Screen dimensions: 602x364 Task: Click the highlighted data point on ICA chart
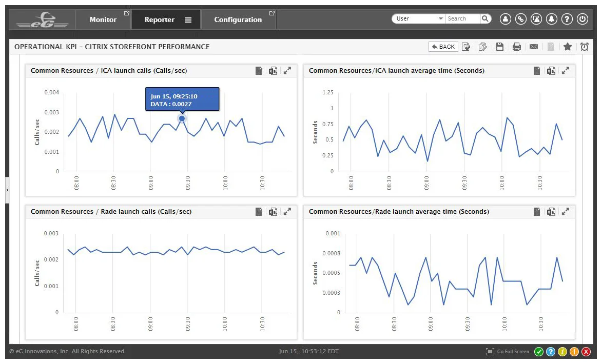[182, 118]
